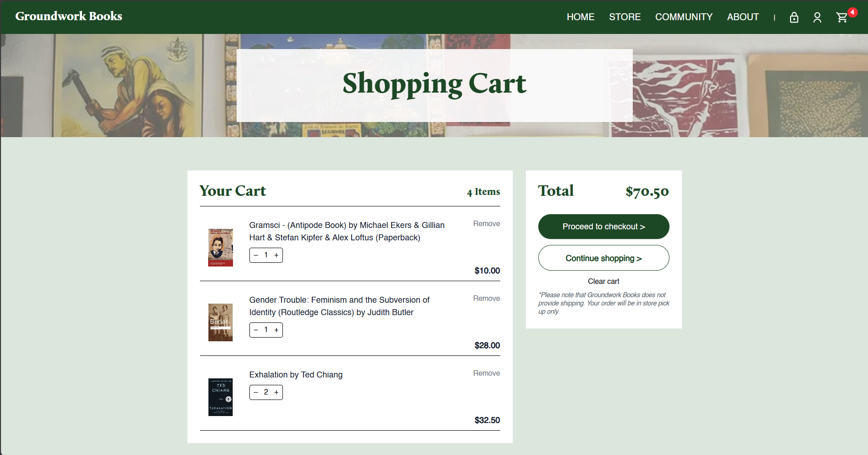
Task: Open the Gender Trouble book title
Action: pos(339,306)
